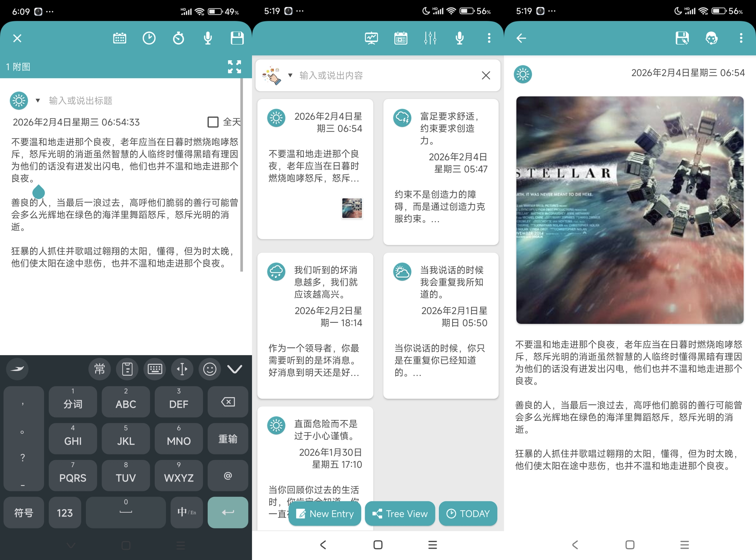Expand the attachment fullscreen arrows icon

click(234, 67)
